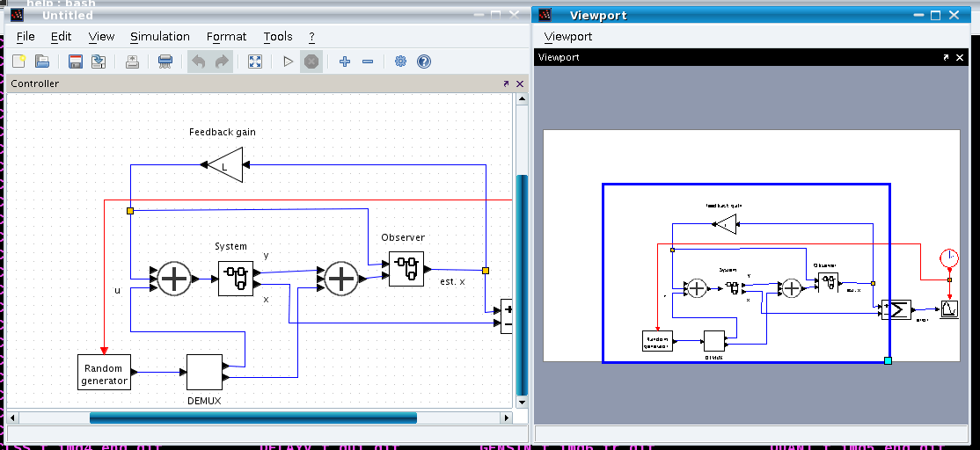Open the Format menu
980x450 pixels.
pyautogui.click(x=226, y=37)
